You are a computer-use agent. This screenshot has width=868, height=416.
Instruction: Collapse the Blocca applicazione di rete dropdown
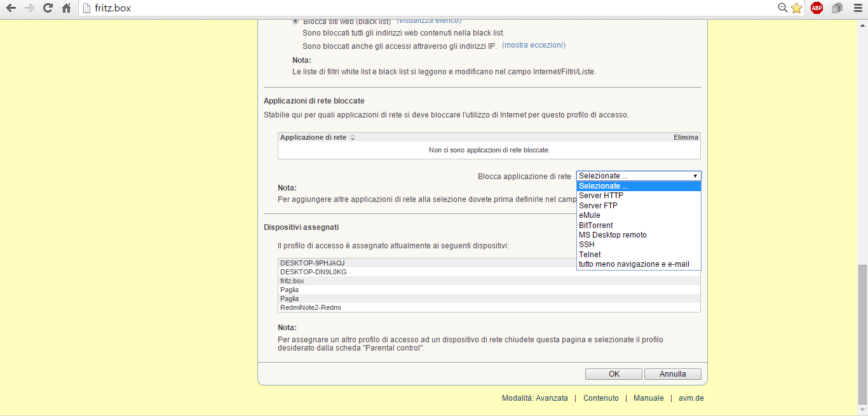click(638, 176)
